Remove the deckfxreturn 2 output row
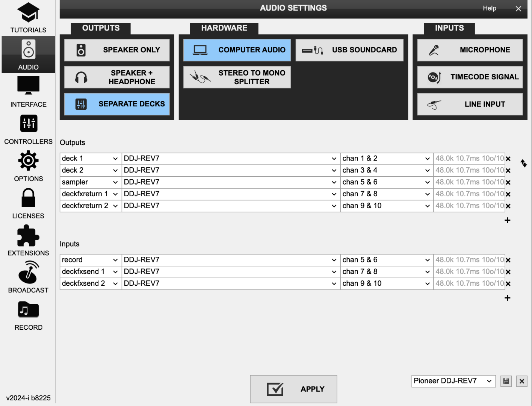This screenshot has height=406, width=532. pyautogui.click(x=508, y=206)
